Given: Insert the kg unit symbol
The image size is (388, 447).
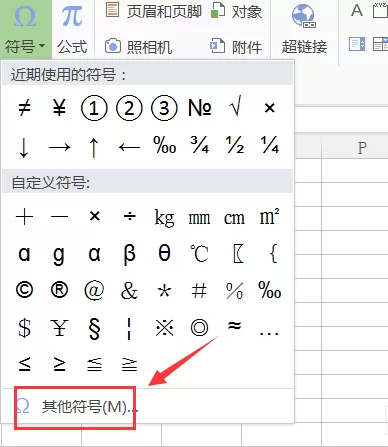Looking at the screenshot, I should point(164,218).
